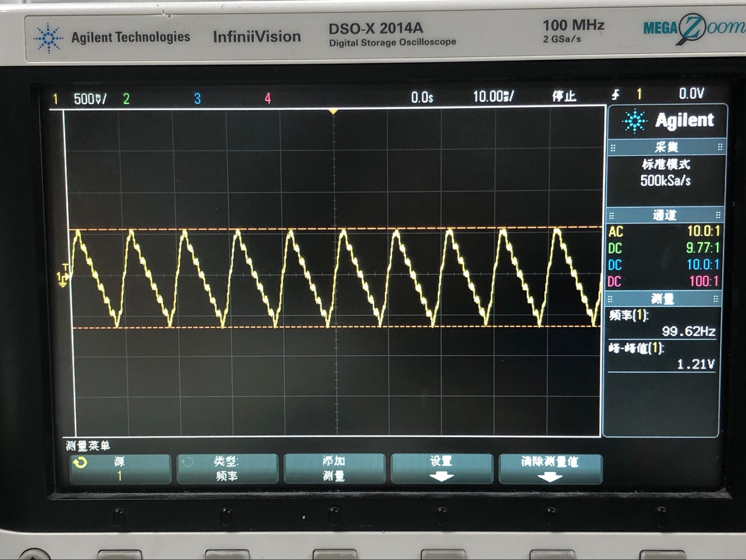Select channel 1 label showing 500mV/
Viewport: 746px width, 560px height.
80,99
